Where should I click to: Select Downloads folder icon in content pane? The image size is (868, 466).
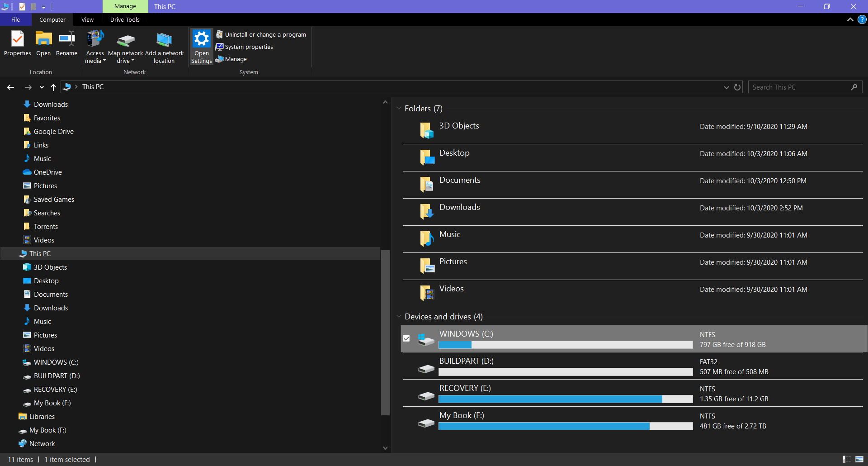(x=427, y=212)
